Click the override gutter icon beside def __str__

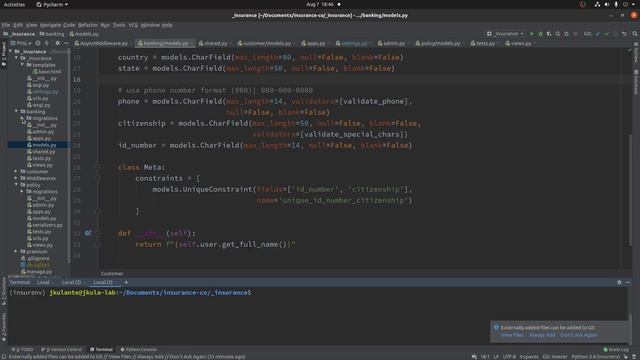click(x=88, y=233)
